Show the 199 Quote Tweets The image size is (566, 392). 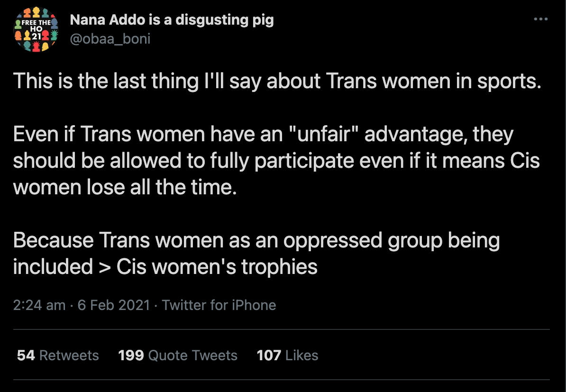coord(178,355)
